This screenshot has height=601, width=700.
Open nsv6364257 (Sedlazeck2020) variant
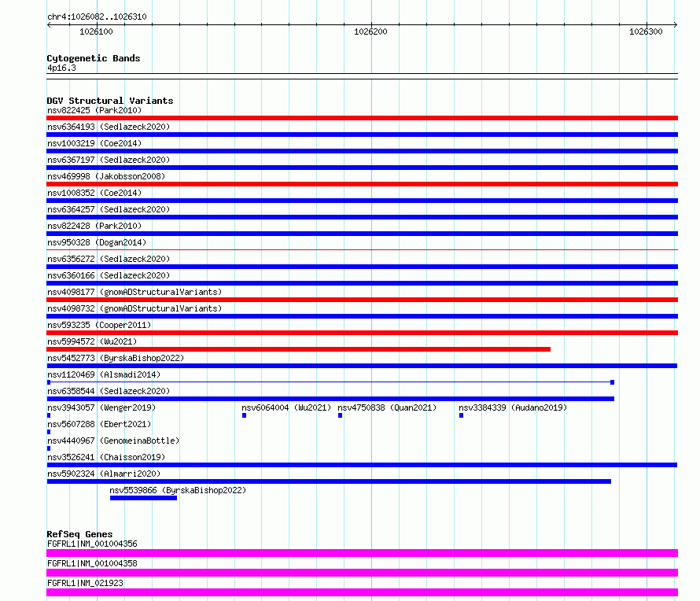point(109,209)
